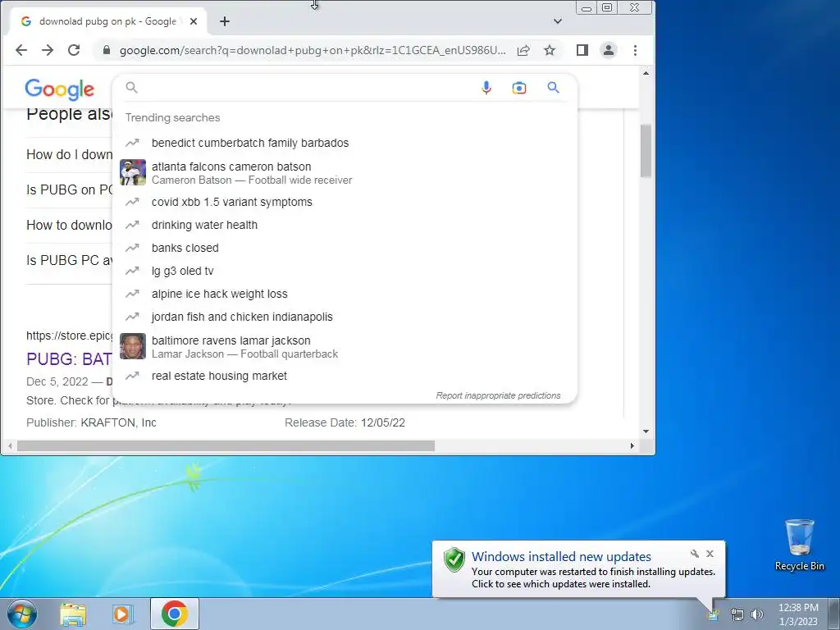Expand 'How do I down...' question

click(69, 155)
